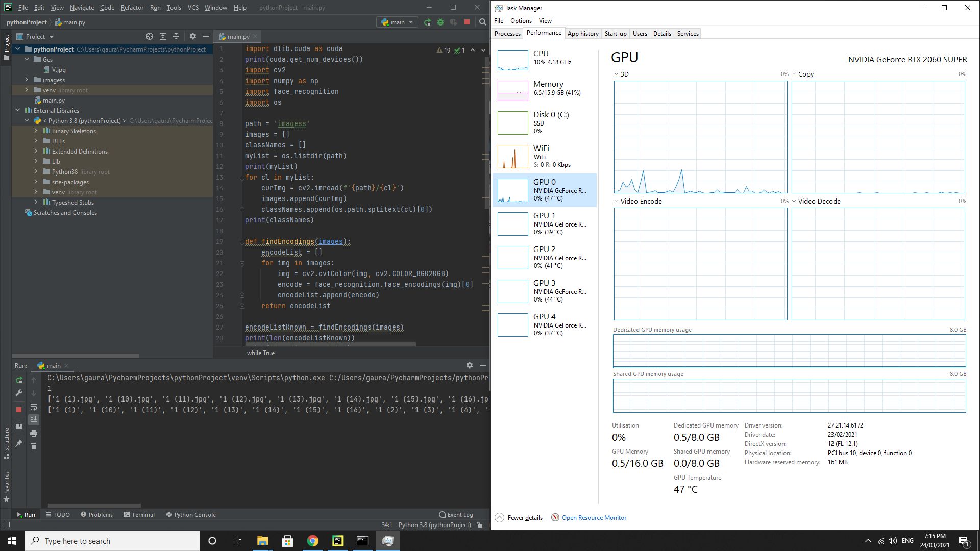Viewport: 980px width, 551px height.
Task: Select GPU 3 in the performance sidebar
Action: (545, 291)
